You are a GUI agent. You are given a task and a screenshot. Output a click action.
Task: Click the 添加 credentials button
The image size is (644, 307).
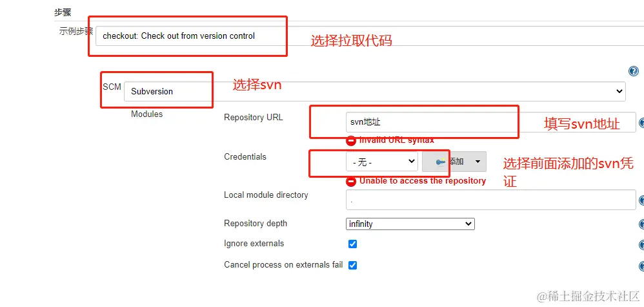pyautogui.click(x=454, y=162)
